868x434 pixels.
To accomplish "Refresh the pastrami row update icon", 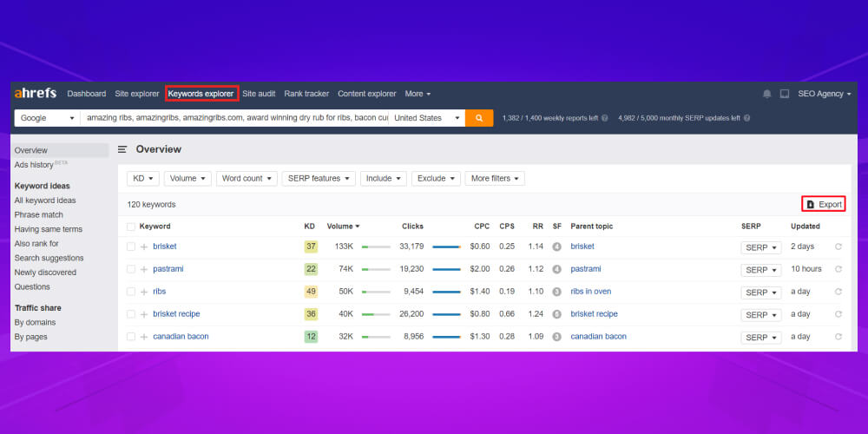I will [x=838, y=269].
